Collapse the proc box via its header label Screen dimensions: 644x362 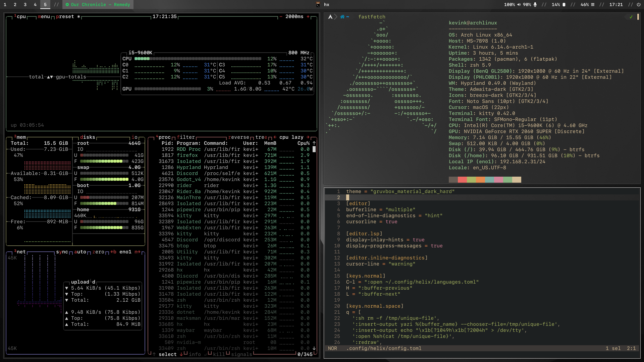click(164, 137)
